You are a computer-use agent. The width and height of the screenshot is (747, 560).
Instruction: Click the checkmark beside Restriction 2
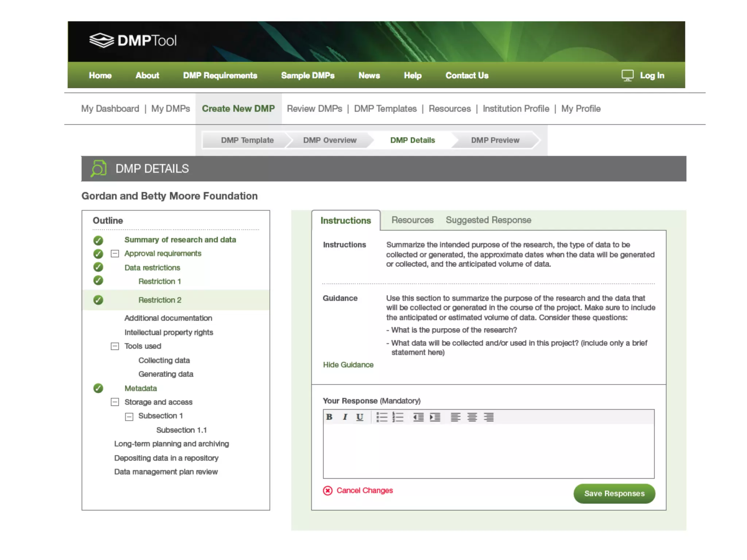click(98, 300)
